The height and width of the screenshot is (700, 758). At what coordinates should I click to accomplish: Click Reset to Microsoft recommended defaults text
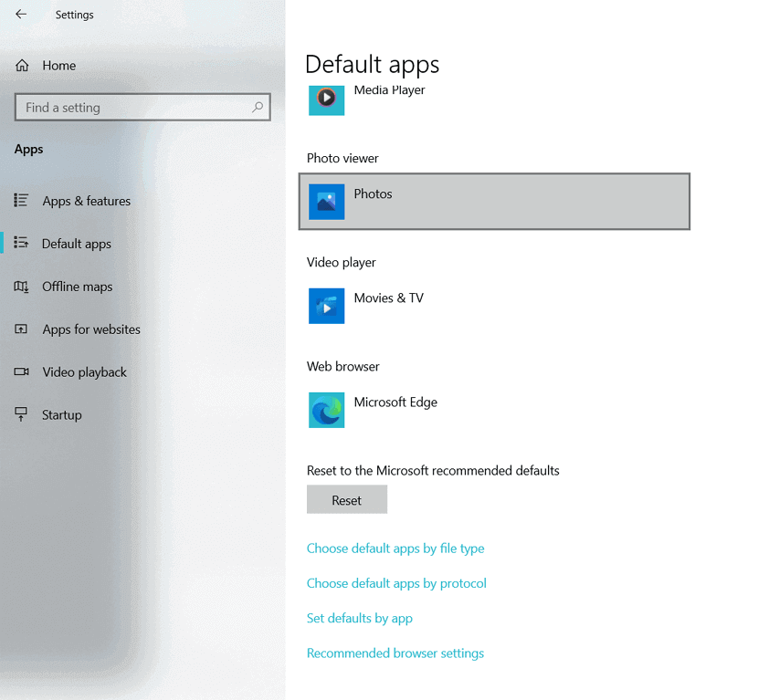click(x=433, y=471)
